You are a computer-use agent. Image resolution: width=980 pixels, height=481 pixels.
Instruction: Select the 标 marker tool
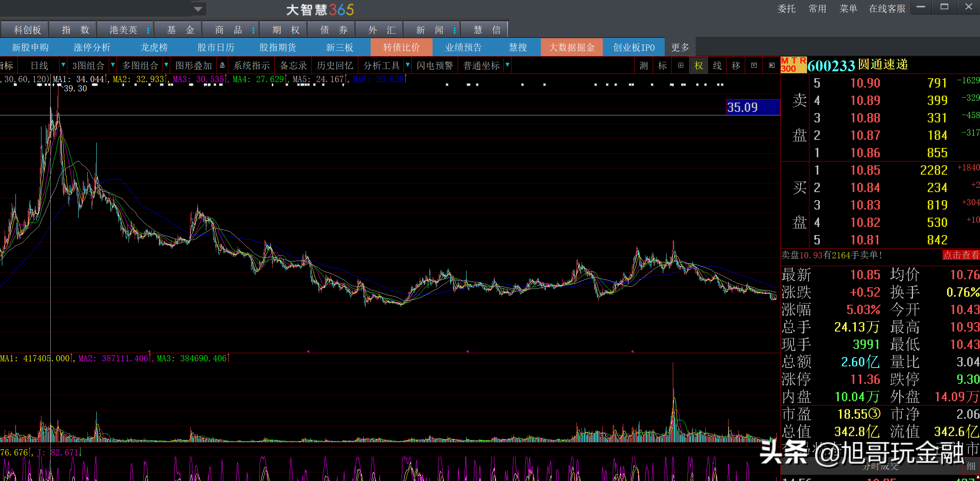(662, 65)
